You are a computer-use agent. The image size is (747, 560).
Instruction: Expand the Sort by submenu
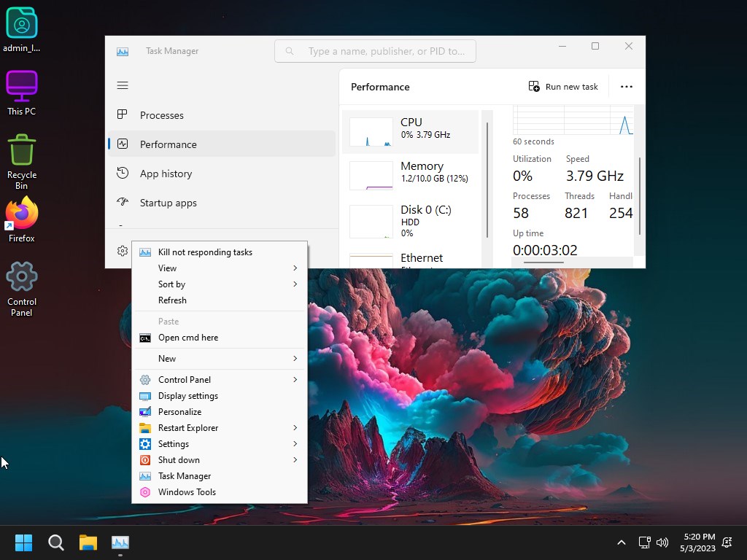tap(219, 284)
